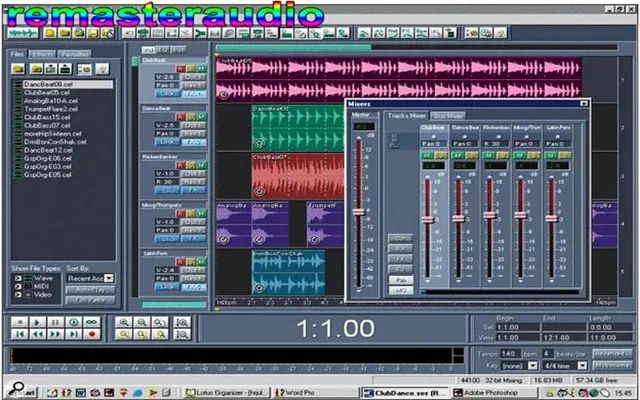Select ClubBass15.cel in the file list

tap(47, 117)
